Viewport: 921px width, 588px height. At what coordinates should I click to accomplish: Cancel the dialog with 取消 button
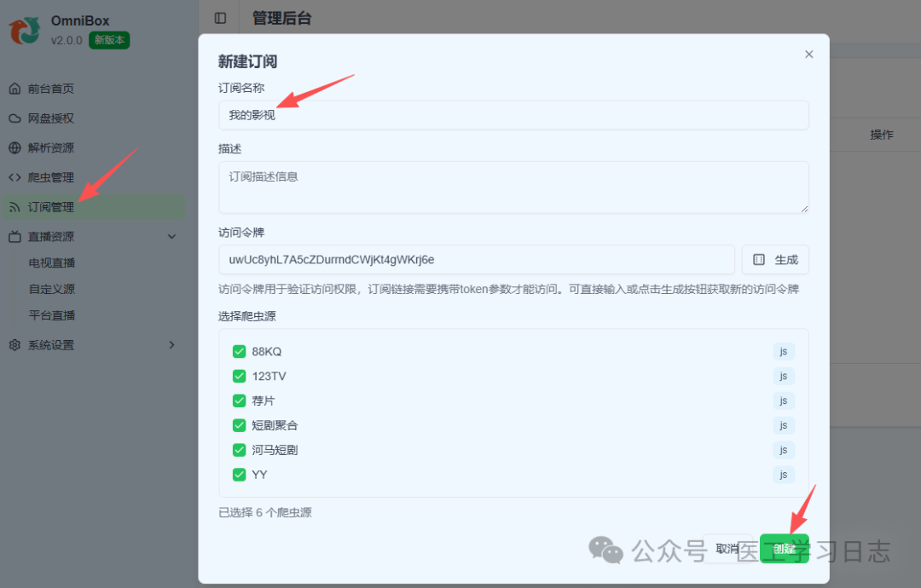coord(727,549)
